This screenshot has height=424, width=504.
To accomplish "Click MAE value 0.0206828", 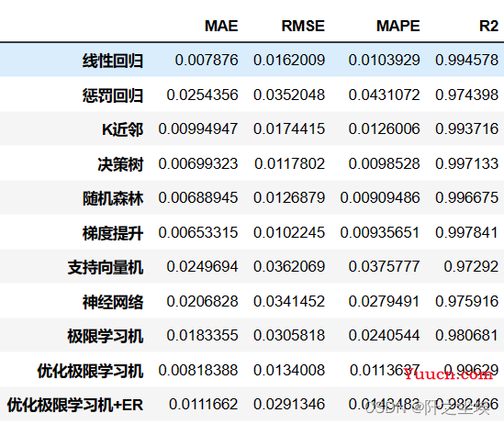I will (x=202, y=301).
